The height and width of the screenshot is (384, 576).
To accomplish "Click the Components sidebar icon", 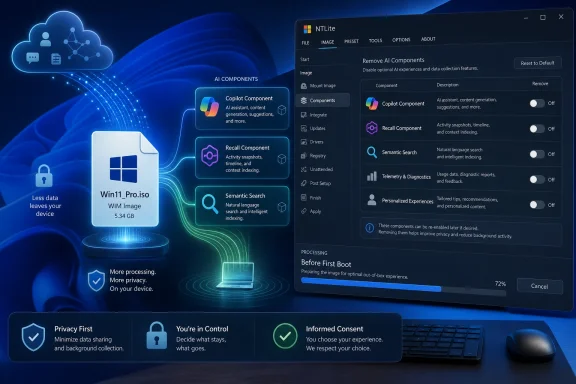I will tap(304, 100).
